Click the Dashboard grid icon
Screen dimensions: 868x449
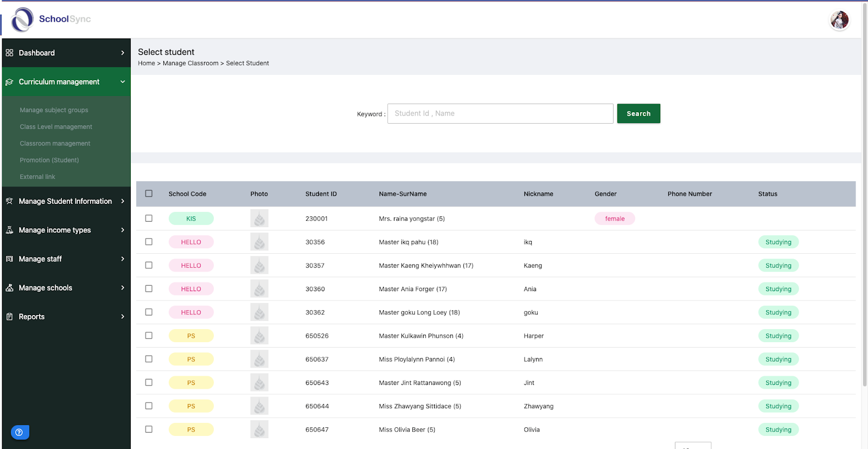(x=9, y=53)
